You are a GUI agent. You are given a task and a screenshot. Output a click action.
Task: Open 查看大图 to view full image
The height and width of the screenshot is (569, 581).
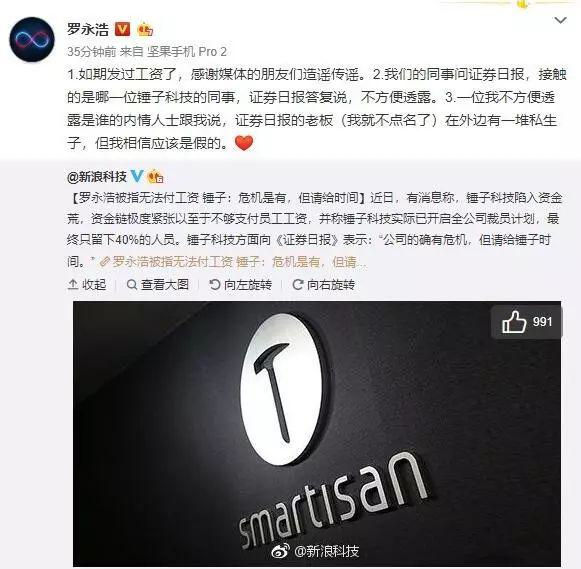pyautogui.click(x=158, y=284)
